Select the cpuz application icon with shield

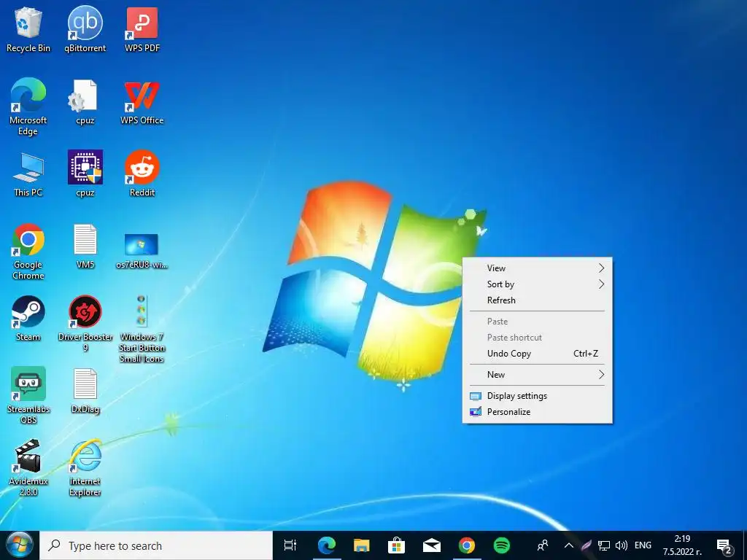(x=85, y=174)
